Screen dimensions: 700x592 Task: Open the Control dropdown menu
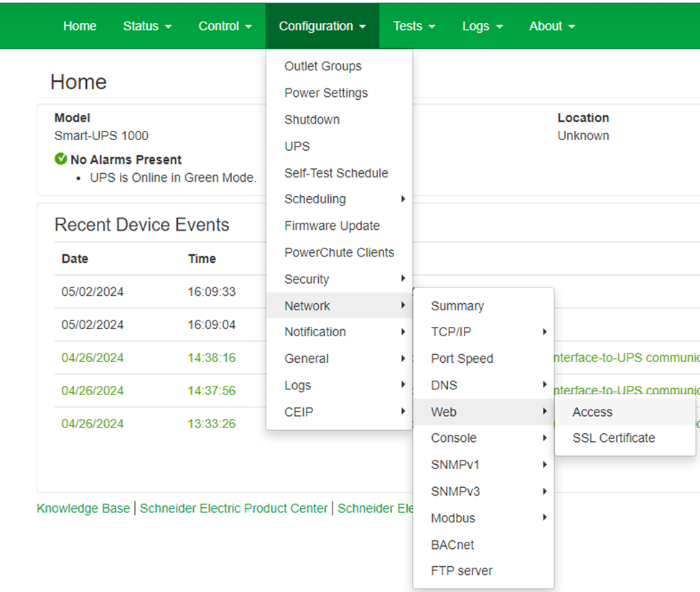[225, 27]
